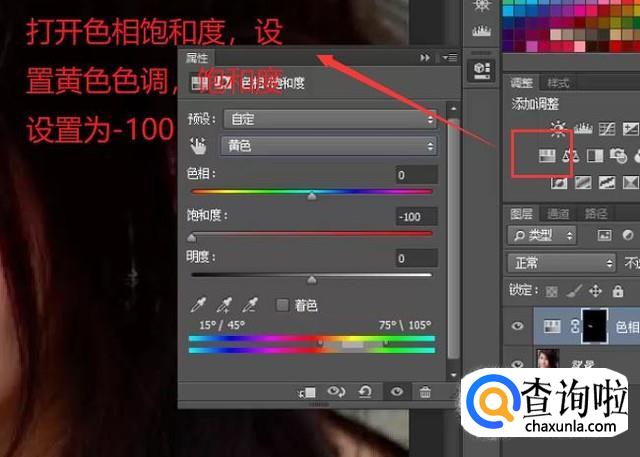This screenshot has height=457, width=640.
Task: Click the 色相 hue slider handle
Action: pos(312,196)
